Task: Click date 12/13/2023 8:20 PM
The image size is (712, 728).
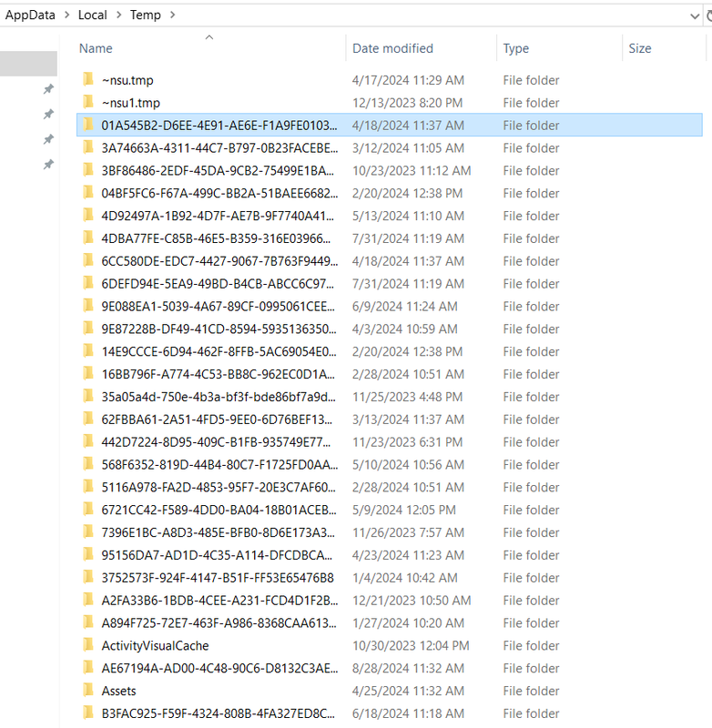Action: [x=407, y=103]
